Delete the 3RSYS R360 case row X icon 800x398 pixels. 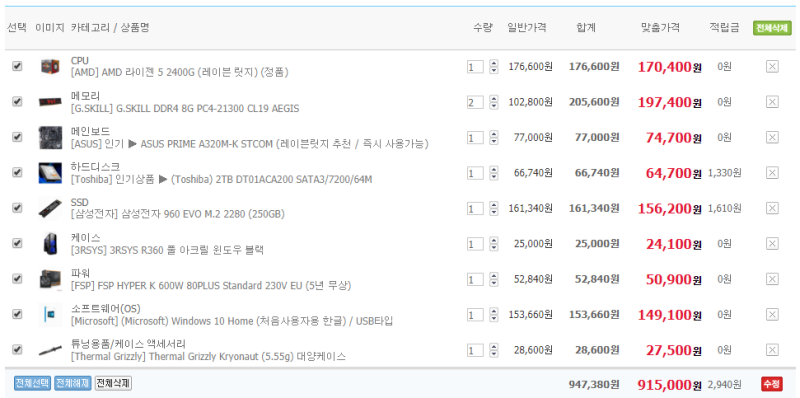(772, 244)
